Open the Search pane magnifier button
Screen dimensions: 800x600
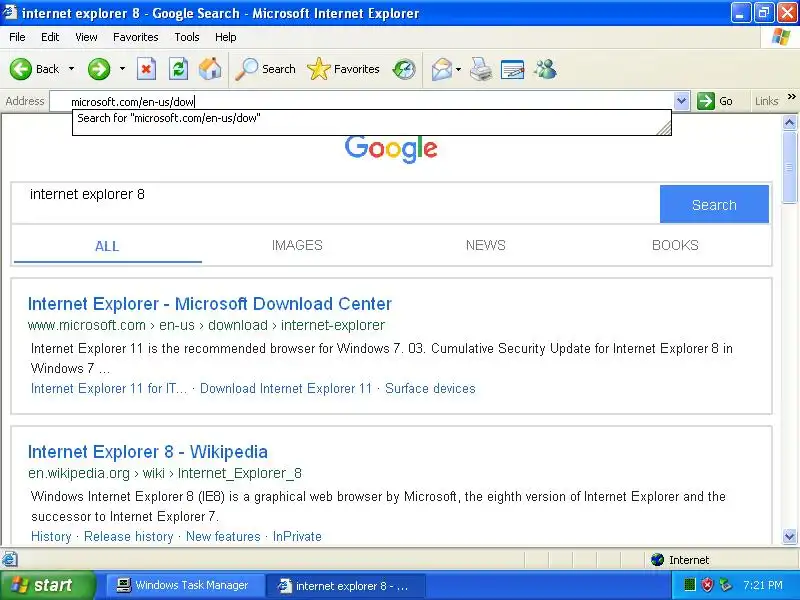(265, 69)
